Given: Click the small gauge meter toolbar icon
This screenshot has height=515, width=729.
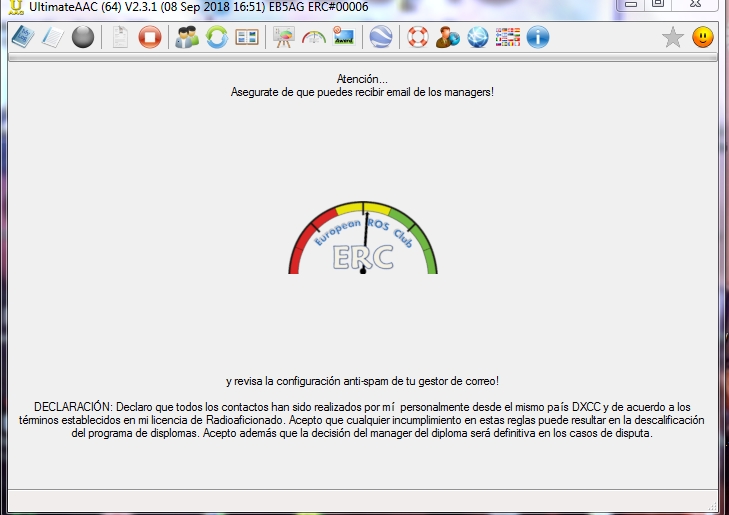Looking at the screenshot, I should (x=314, y=38).
